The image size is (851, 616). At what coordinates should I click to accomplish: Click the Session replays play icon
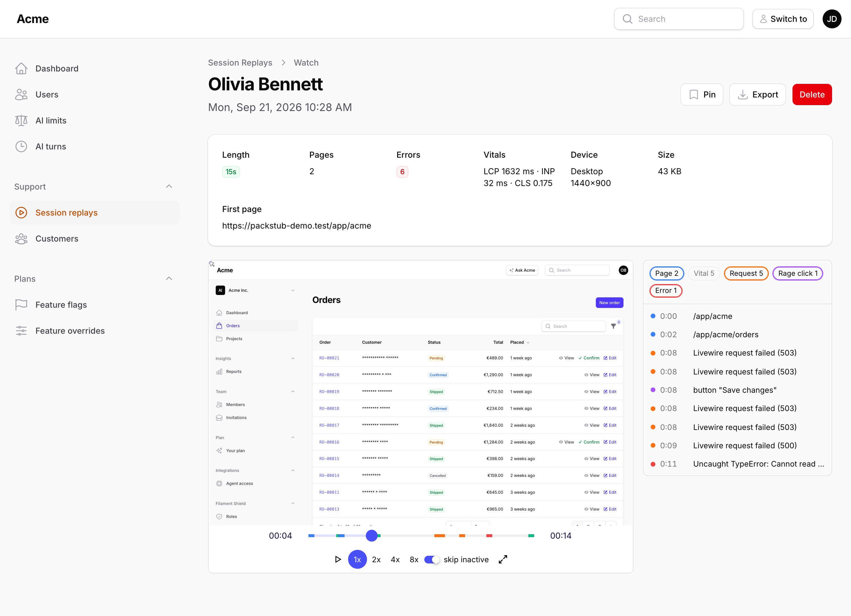[x=21, y=213]
